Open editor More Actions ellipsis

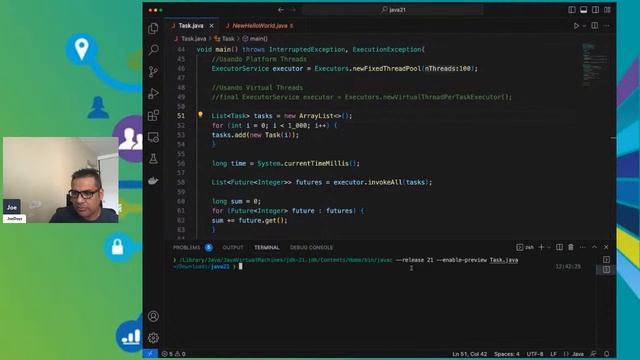click(607, 26)
